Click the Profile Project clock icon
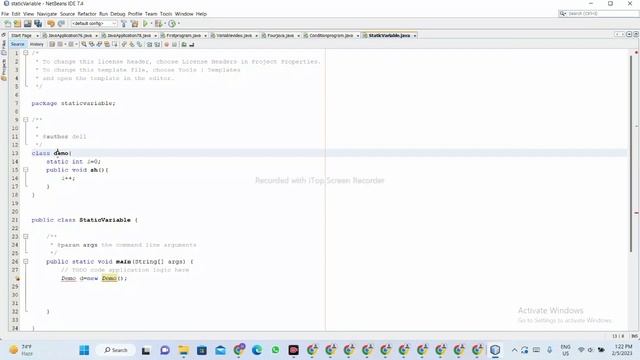Viewport: 640px width, 360px height. [172, 24]
